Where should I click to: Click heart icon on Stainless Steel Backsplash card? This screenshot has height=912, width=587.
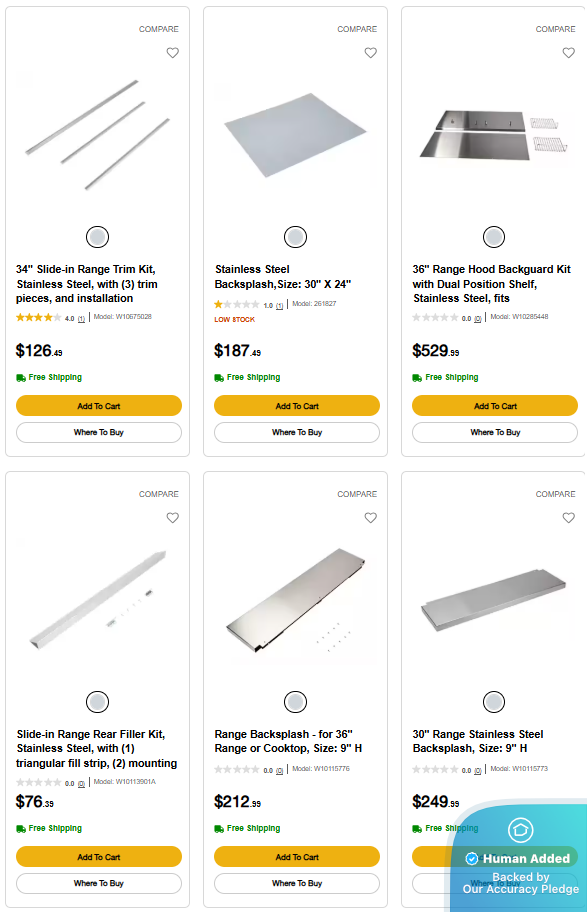pyautogui.click(x=371, y=53)
